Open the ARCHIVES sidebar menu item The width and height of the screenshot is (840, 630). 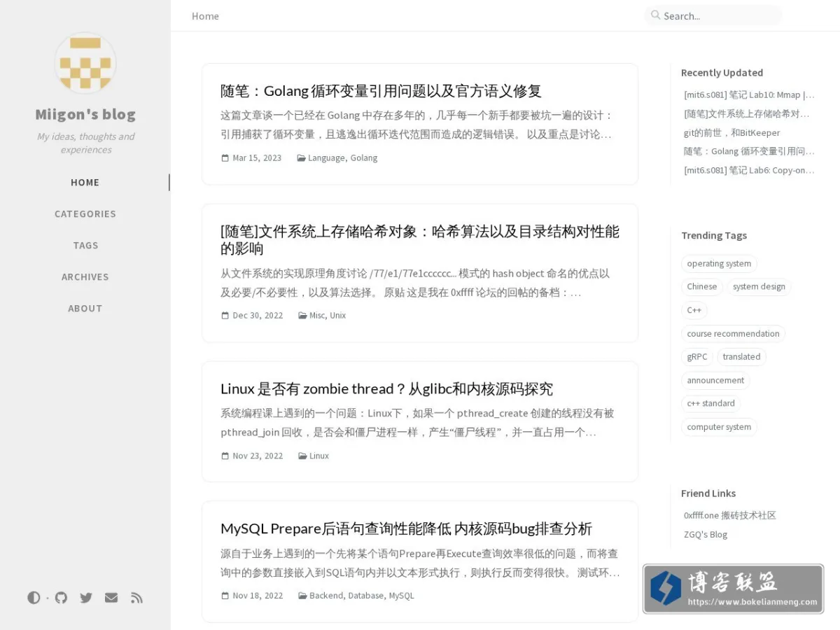click(85, 276)
